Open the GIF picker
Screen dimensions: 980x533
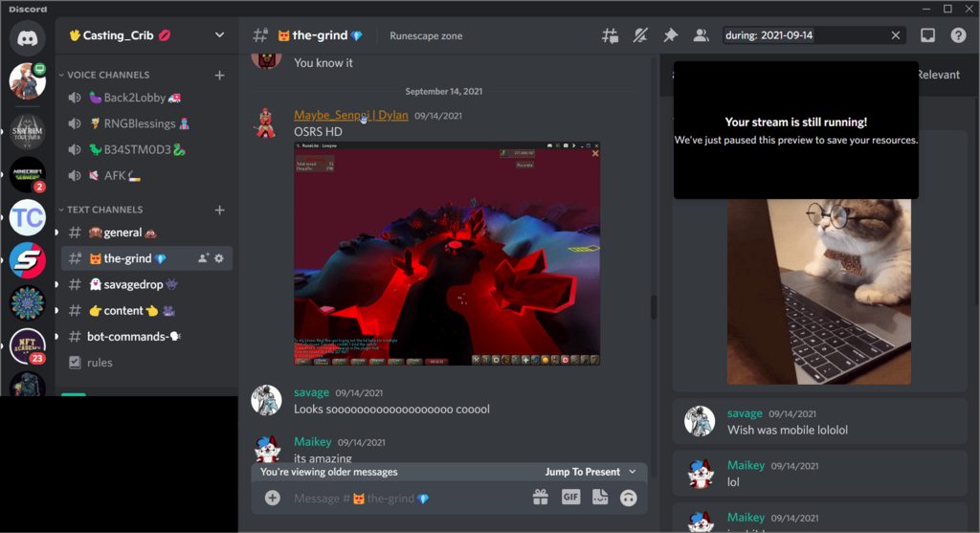(570, 498)
